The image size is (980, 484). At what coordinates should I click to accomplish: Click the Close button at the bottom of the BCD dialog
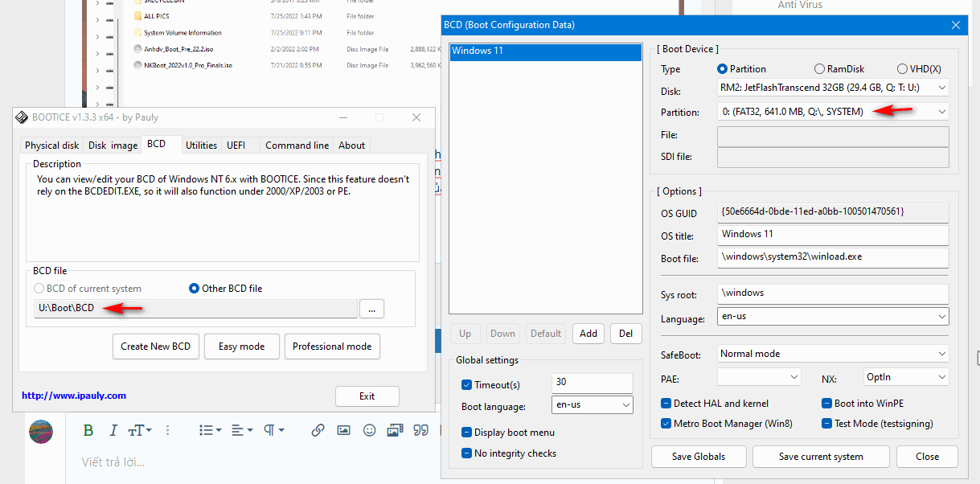(927, 457)
